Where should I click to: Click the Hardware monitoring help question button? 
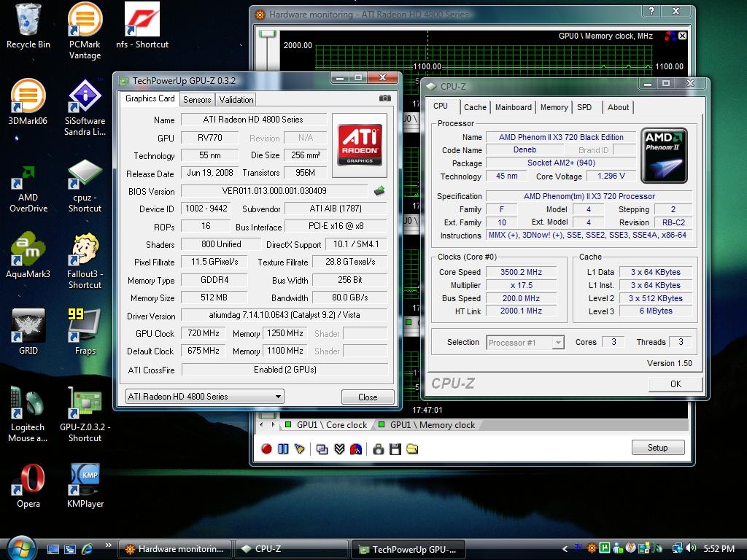[x=651, y=11]
